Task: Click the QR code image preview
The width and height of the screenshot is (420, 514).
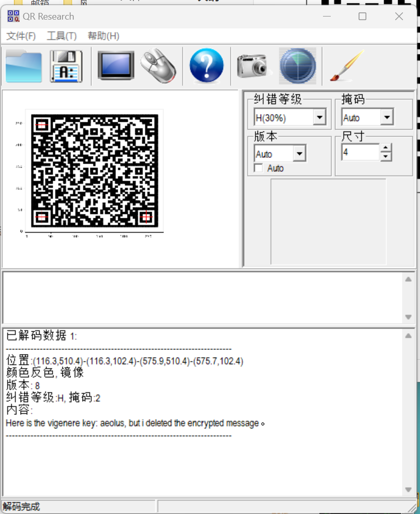Action: tap(94, 171)
